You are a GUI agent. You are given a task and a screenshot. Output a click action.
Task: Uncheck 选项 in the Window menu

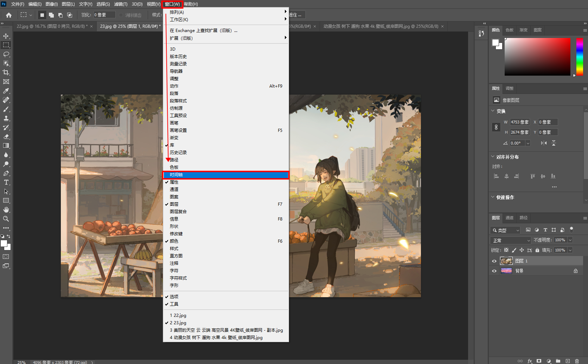[x=226, y=297]
